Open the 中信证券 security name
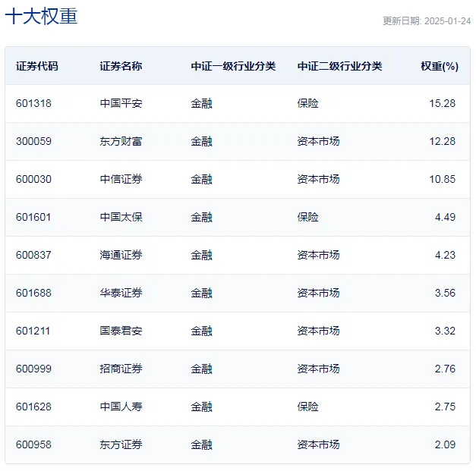476x471 pixels. [x=121, y=179]
